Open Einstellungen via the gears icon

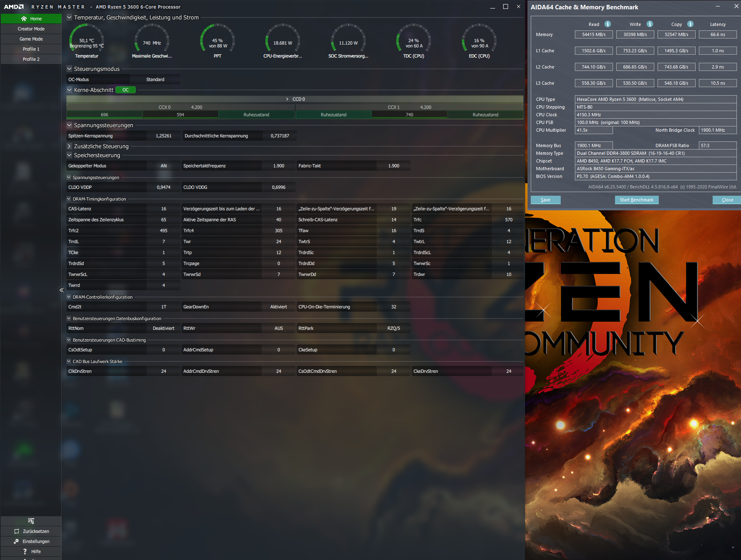(x=16, y=541)
